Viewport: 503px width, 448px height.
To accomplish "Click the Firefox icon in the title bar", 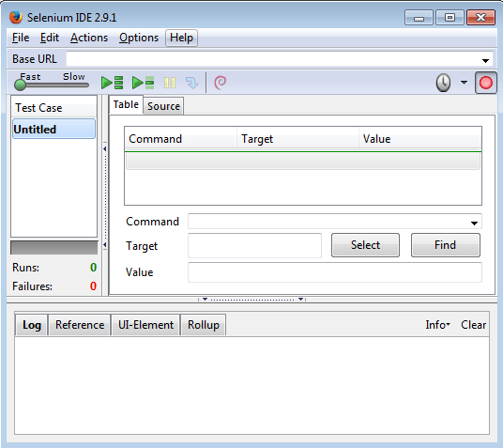I will coord(16,17).
